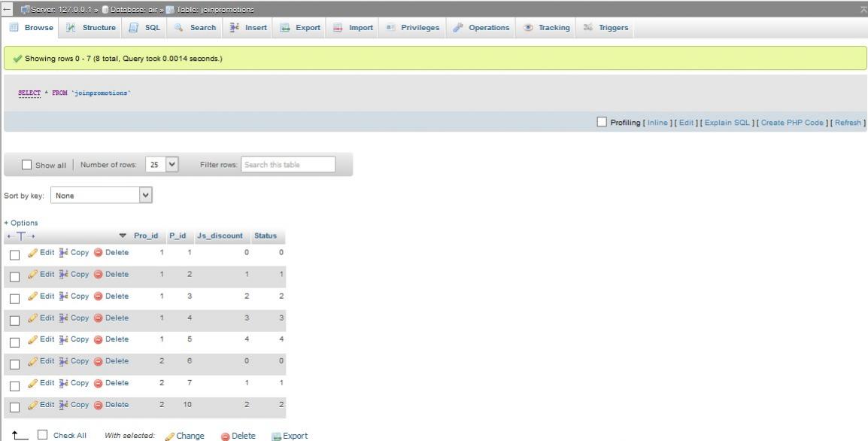Viewport: 868px width, 441px height.
Task: Tick the Show all checkbox
Action: coord(26,165)
